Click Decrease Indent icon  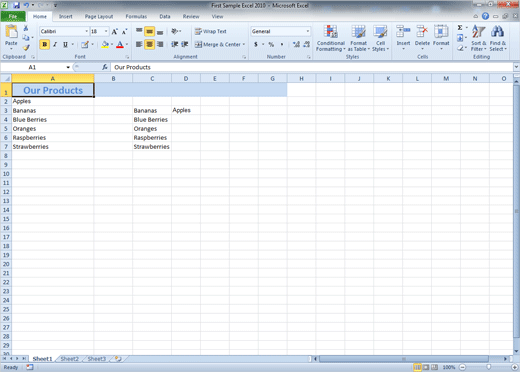(x=174, y=44)
